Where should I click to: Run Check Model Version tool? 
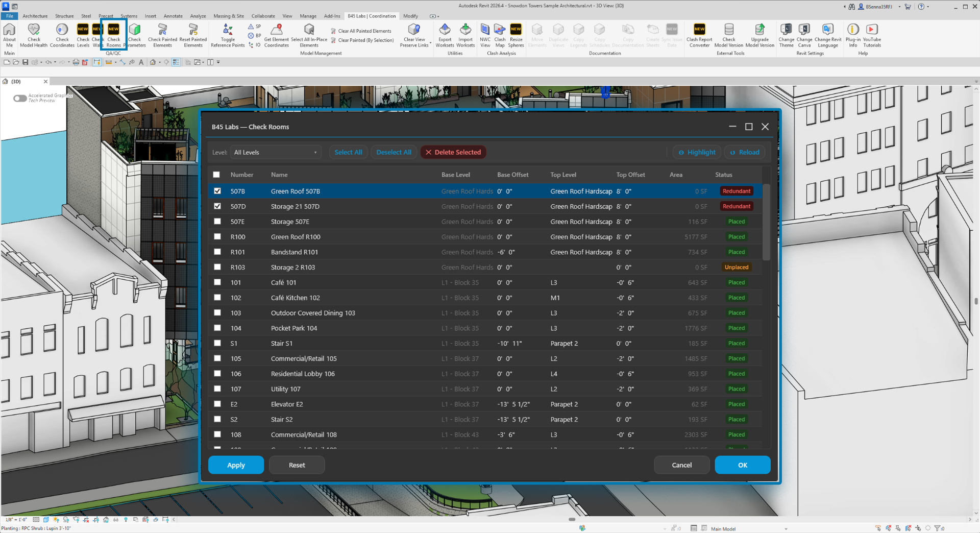(x=729, y=35)
